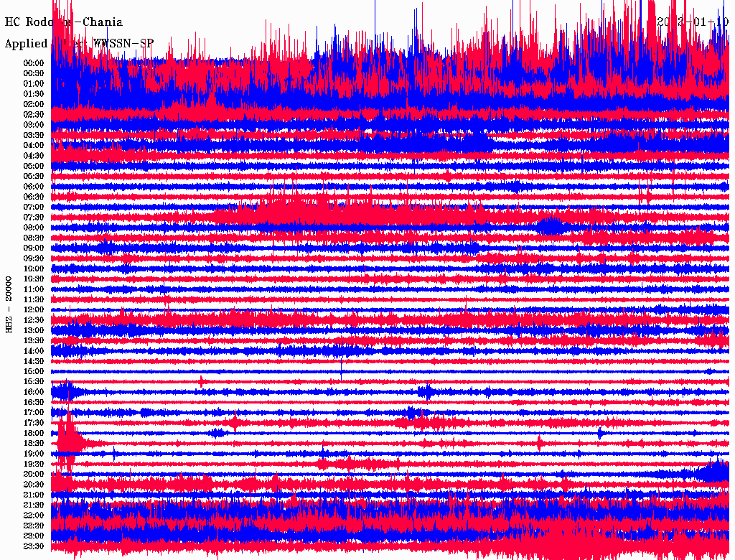Click the small red spike on 15:30 trace
The width and height of the screenshot is (735, 560).
[202, 381]
